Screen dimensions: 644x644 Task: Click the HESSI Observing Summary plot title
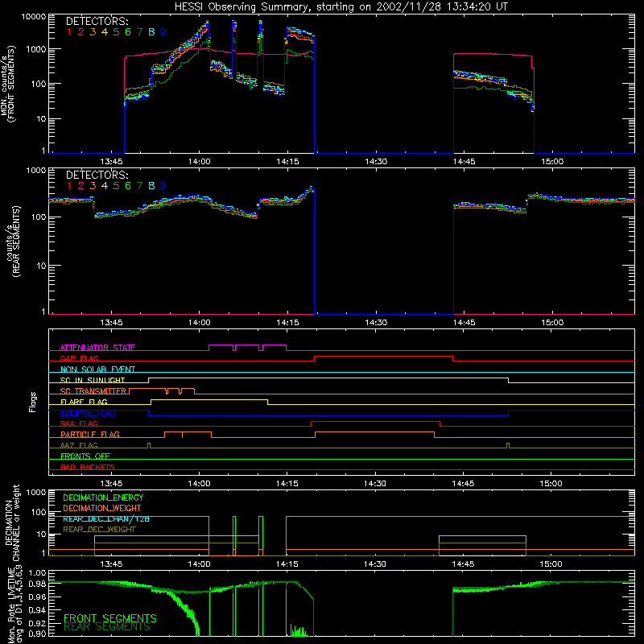pyautogui.click(x=341, y=7)
